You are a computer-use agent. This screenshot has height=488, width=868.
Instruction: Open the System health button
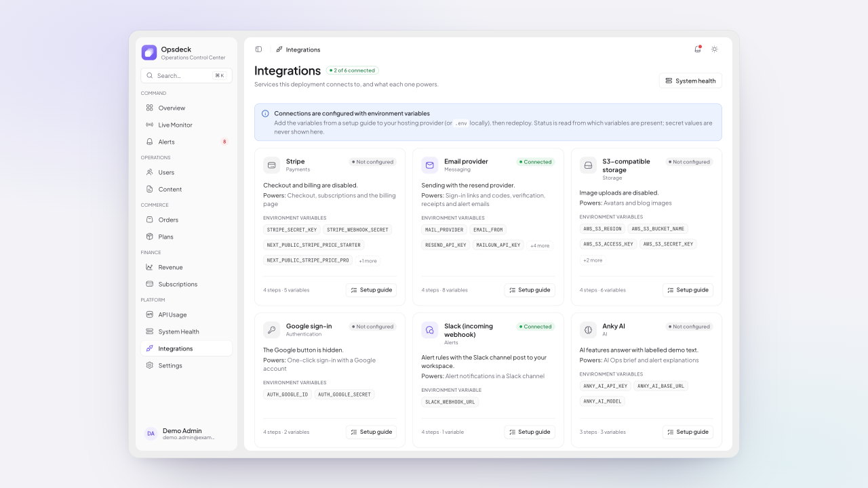click(690, 81)
